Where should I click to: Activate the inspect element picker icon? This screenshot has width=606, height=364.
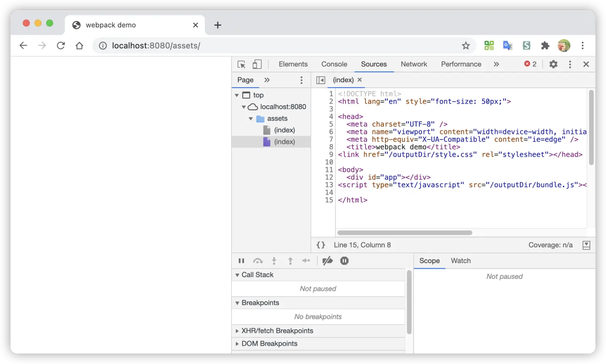(242, 65)
